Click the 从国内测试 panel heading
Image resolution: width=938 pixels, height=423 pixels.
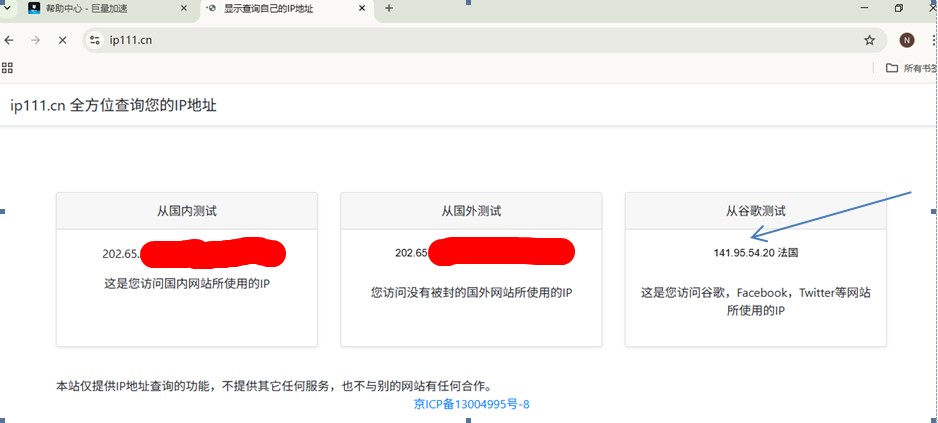click(x=187, y=211)
